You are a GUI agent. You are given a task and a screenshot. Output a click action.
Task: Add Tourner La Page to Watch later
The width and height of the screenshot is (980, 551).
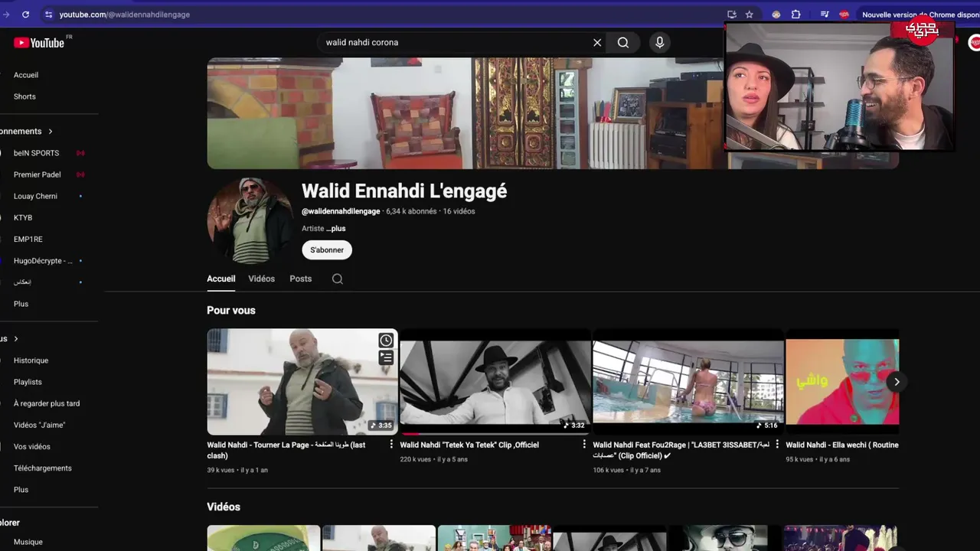tap(386, 341)
